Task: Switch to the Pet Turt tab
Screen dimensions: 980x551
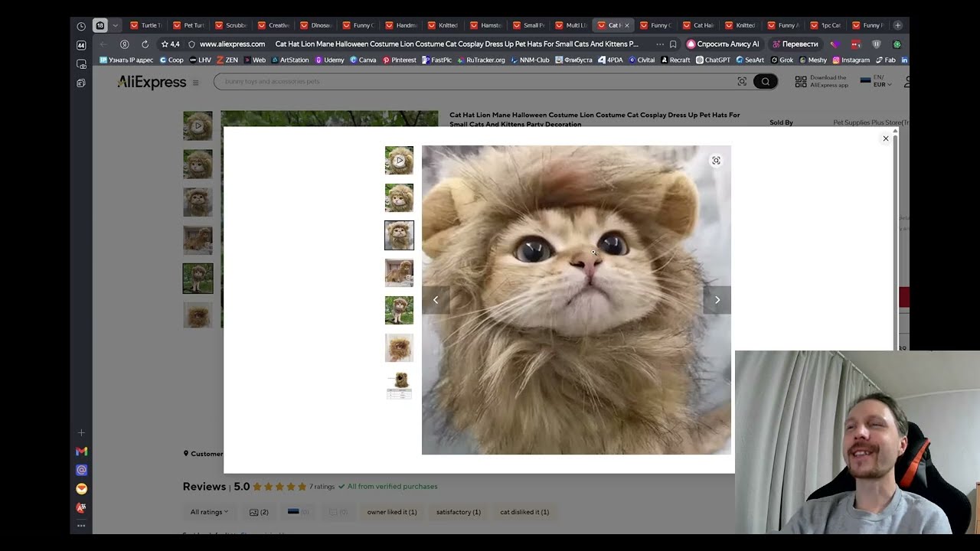Action: click(x=189, y=25)
